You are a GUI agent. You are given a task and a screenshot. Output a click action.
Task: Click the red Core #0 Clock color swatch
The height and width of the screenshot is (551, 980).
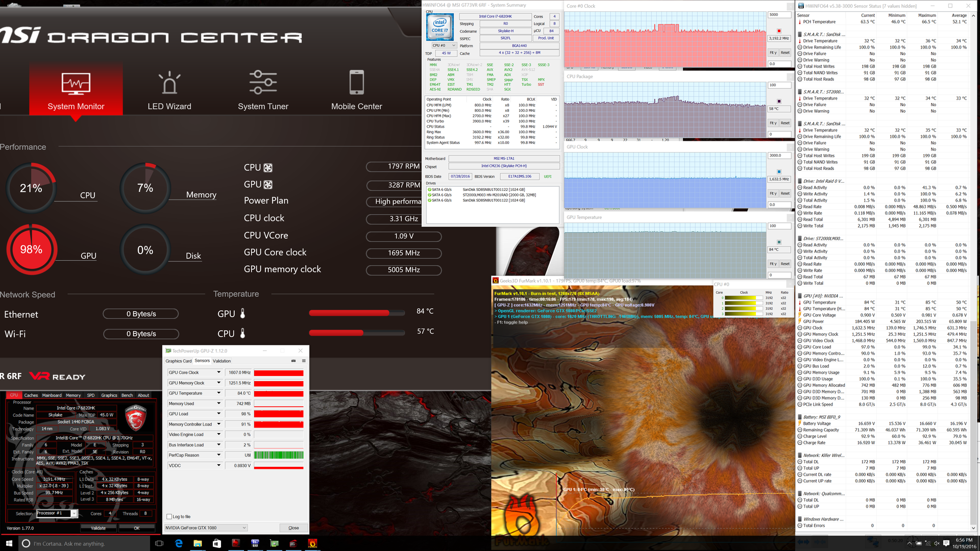[x=779, y=31]
